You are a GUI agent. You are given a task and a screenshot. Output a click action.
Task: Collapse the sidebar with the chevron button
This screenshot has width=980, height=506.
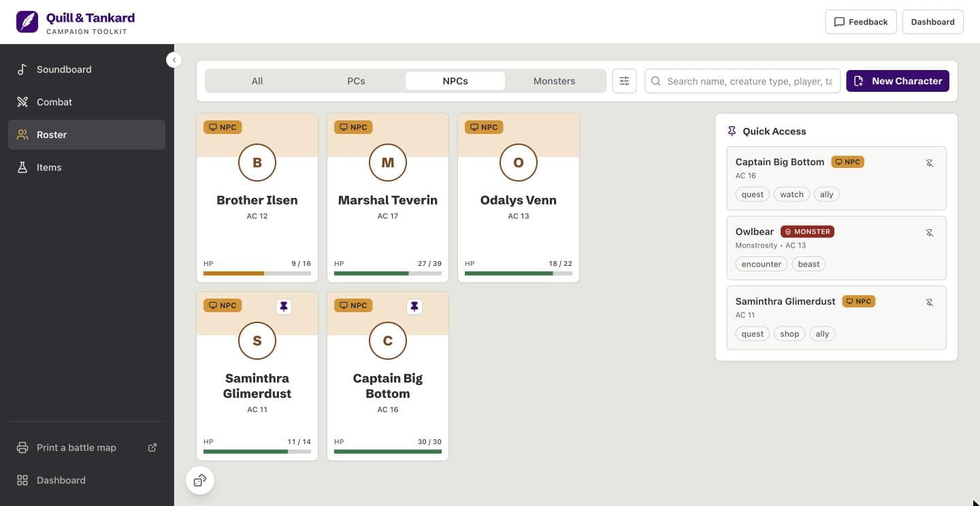[174, 60]
